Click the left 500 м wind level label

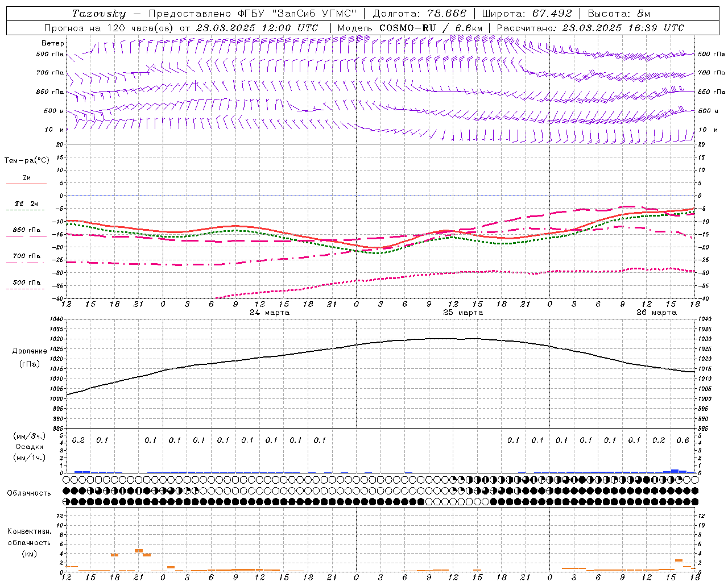(55, 111)
